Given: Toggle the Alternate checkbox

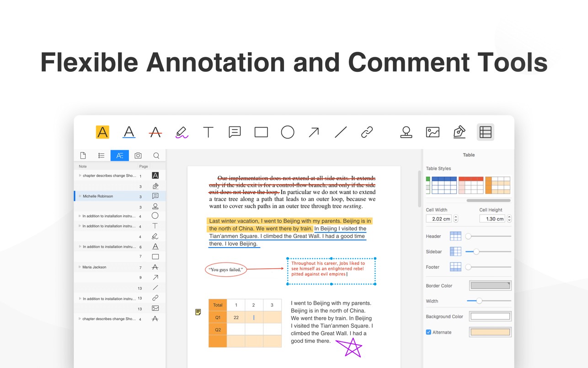Looking at the screenshot, I should 428,332.
